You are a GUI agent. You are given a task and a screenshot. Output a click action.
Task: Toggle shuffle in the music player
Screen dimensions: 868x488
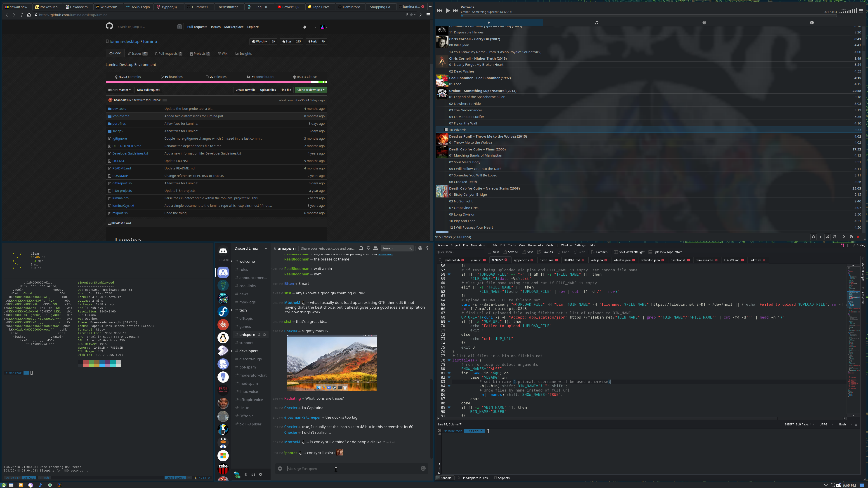click(x=827, y=237)
